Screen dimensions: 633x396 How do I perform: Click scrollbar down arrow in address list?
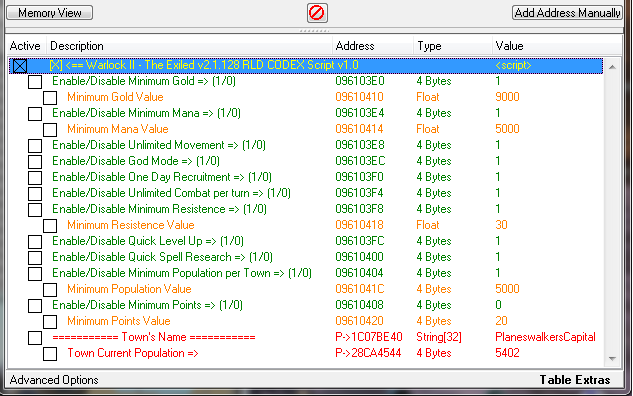[612, 358]
